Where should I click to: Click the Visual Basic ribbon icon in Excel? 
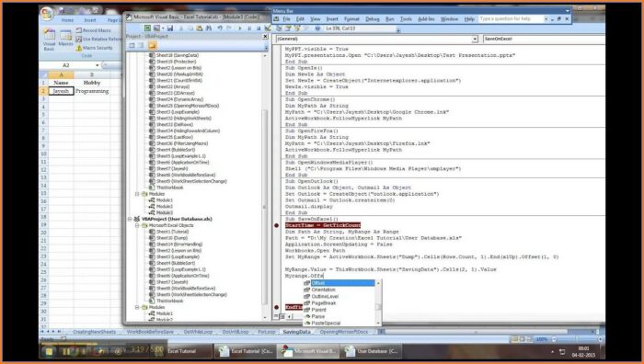point(49,40)
